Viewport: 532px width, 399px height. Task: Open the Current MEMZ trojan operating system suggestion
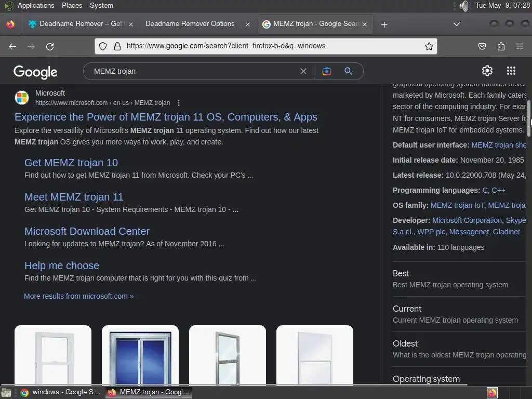click(x=459, y=314)
